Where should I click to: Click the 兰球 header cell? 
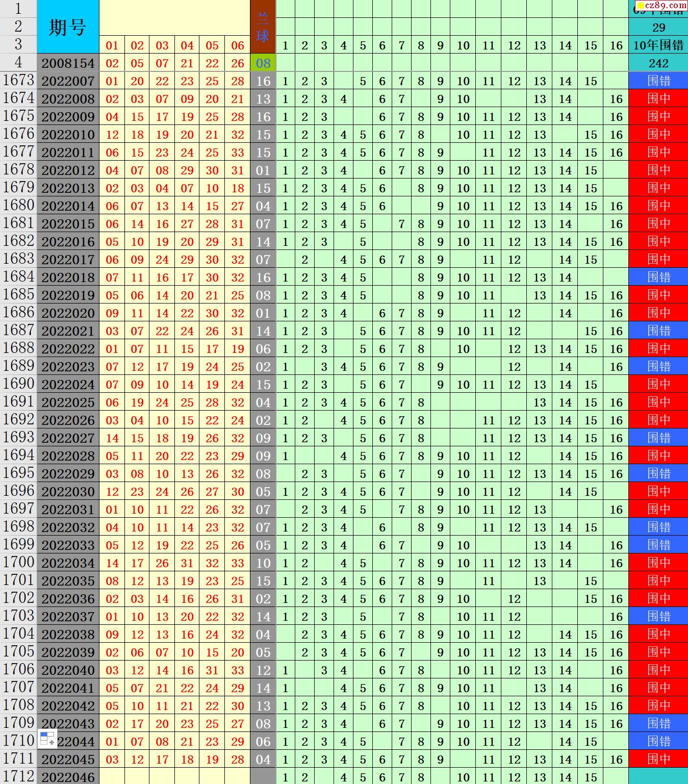[x=263, y=27]
